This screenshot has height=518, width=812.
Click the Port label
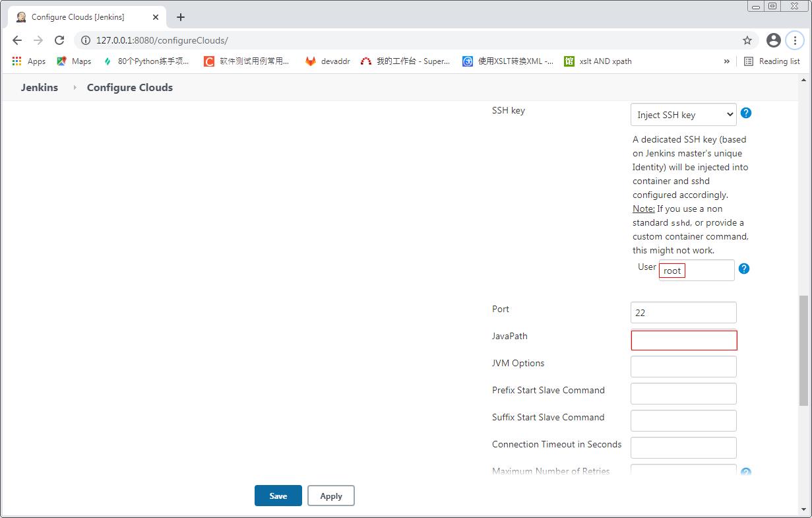(x=501, y=309)
